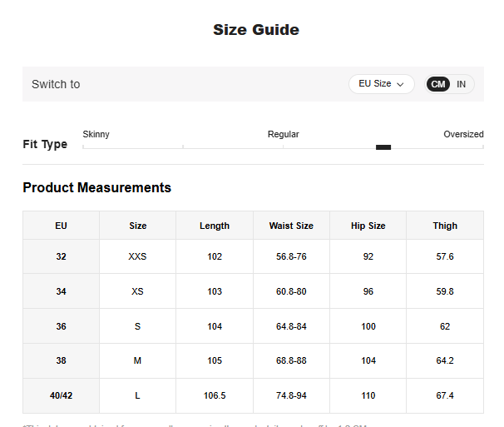Switch units to IN
504x427 pixels.
[461, 84]
